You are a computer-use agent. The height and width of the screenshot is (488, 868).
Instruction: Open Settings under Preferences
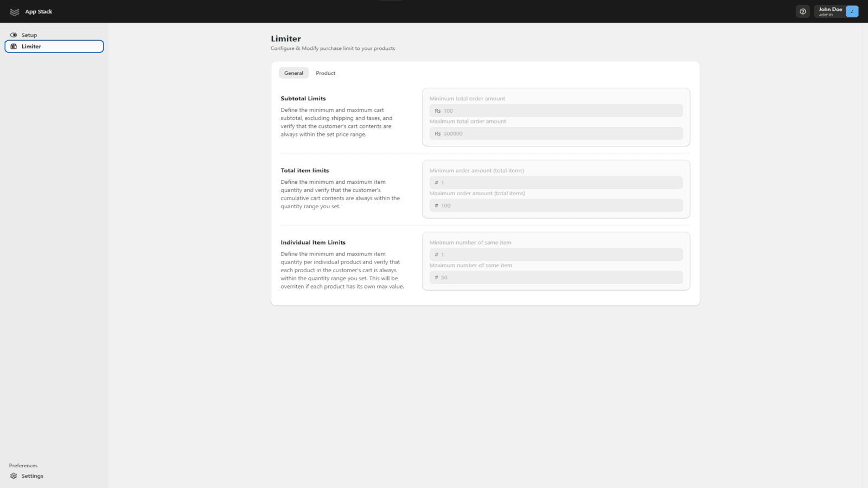(x=33, y=476)
